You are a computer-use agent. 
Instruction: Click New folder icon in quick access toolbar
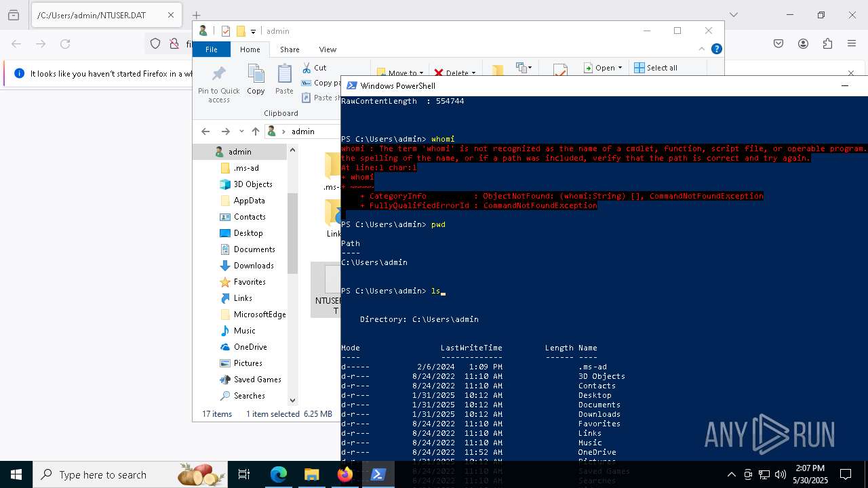coord(240,31)
